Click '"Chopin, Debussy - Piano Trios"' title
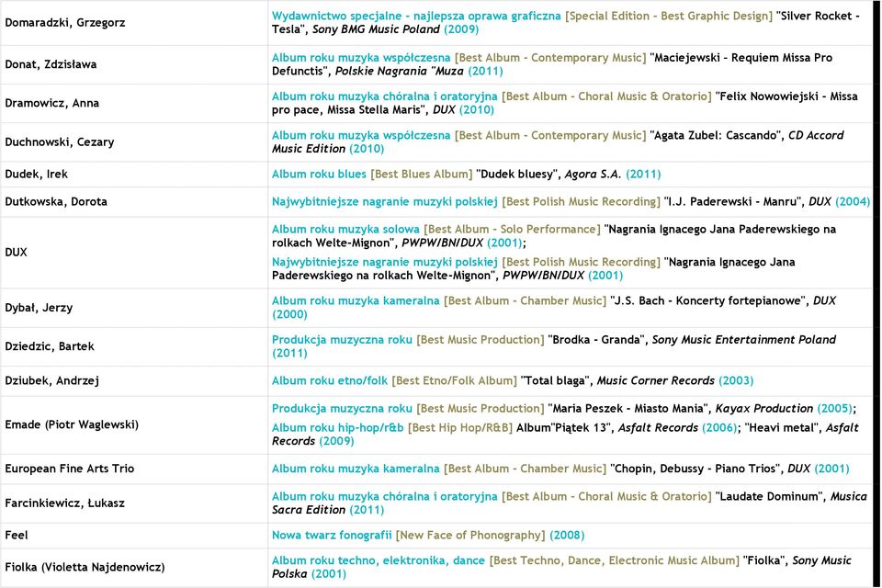This screenshot has width=882, height=588. 695,469
